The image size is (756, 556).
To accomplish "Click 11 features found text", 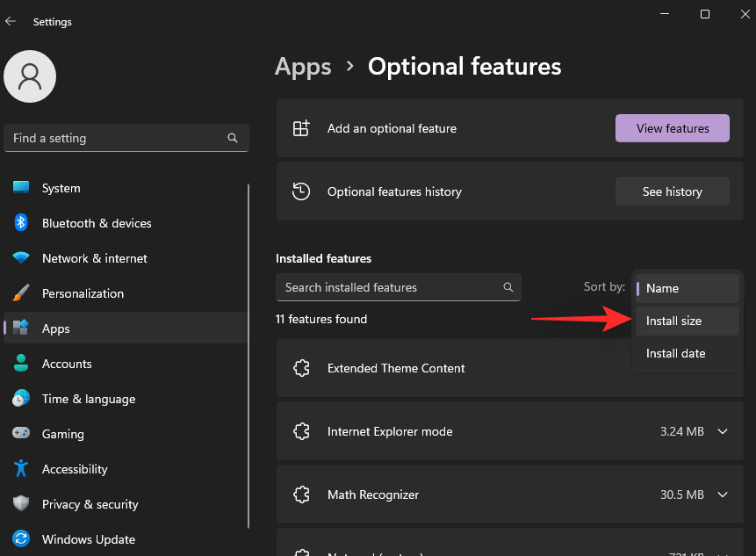I will [321, 319].
